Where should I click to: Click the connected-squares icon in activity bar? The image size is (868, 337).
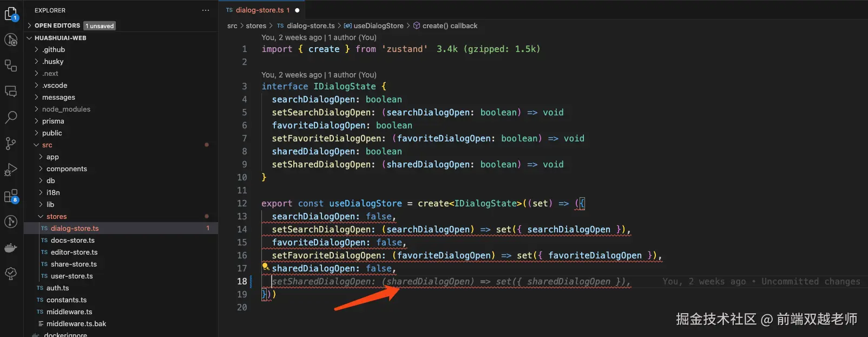(11, 66)
